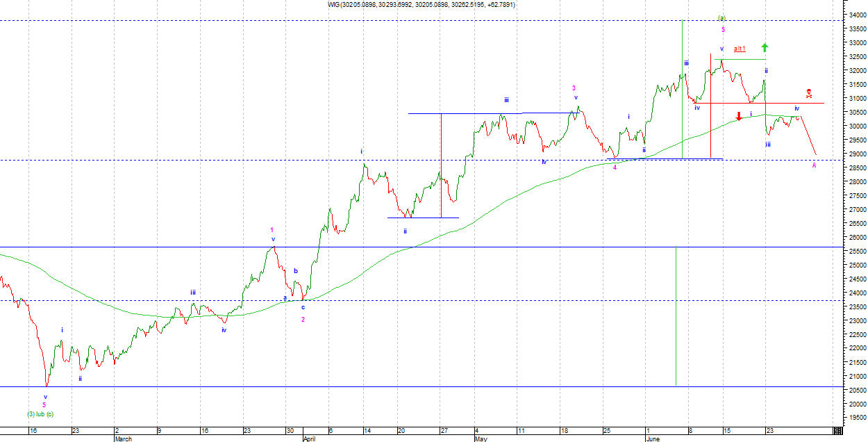Click the 30000 value on price axis
Image resolution: width=868 pixels, height=442 pixels.
(x=854, y=126)
